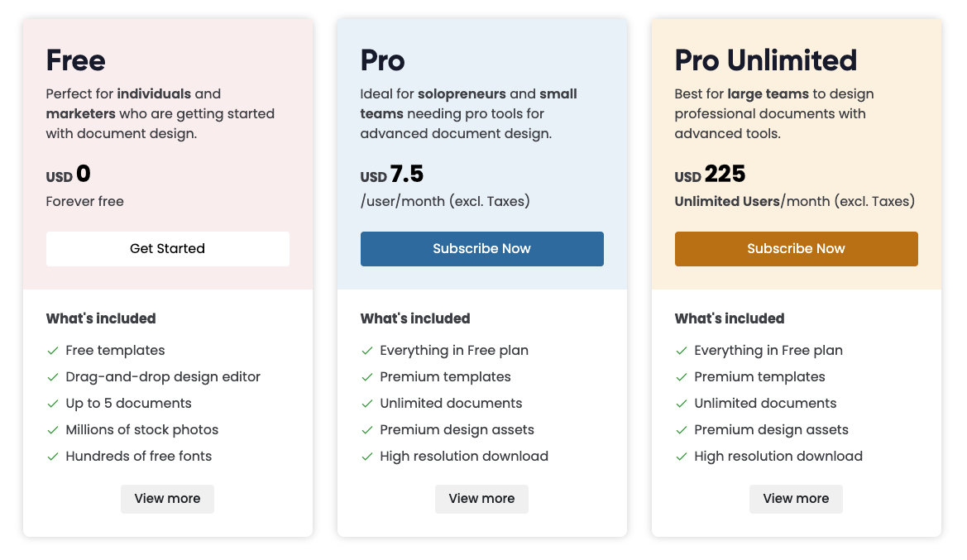This screenshot has height=560, width=967.
Task: Click the Free plan title
Action: click(x=76, y=60)
